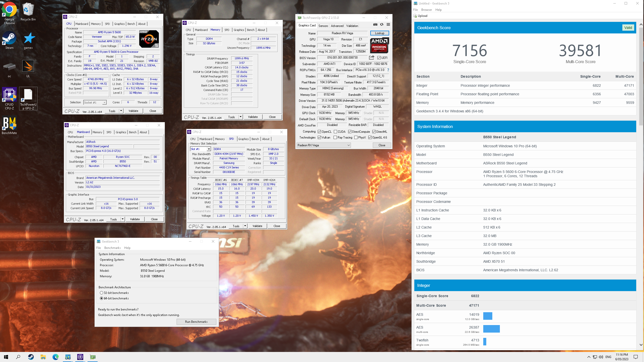Open the Recycle Bin desktop icon
644x362 pixels.
pos(28,12)
